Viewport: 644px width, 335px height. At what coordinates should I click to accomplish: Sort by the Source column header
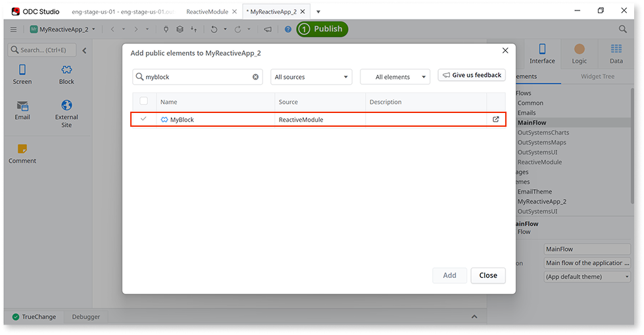(288, 102)
